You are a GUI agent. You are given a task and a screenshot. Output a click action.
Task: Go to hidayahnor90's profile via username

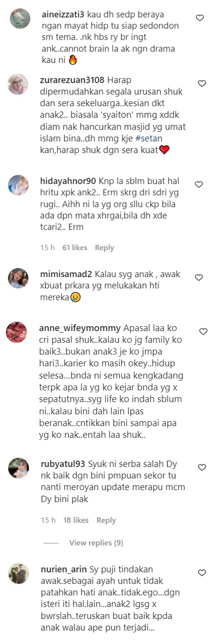pyautogui.click(x=67, y=181)
